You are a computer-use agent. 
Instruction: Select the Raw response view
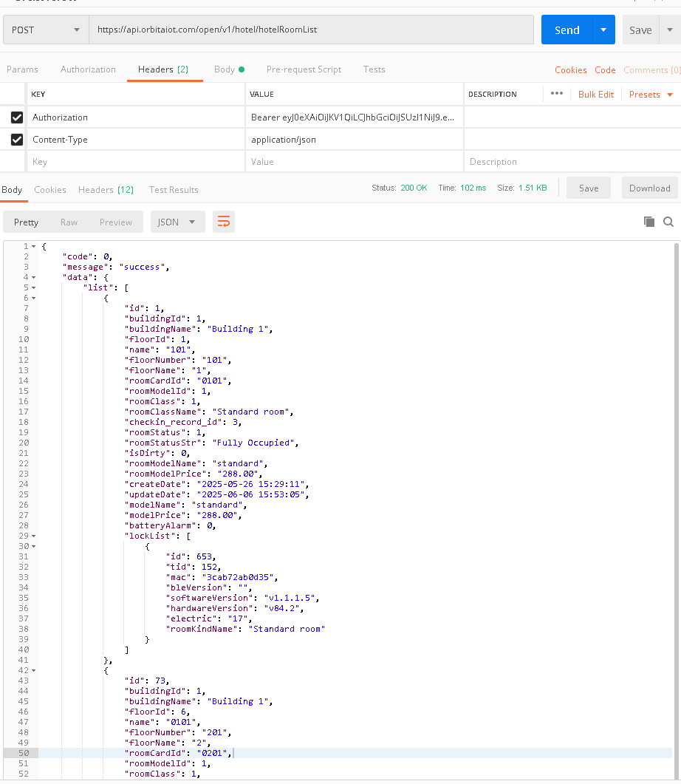(69, 222)
